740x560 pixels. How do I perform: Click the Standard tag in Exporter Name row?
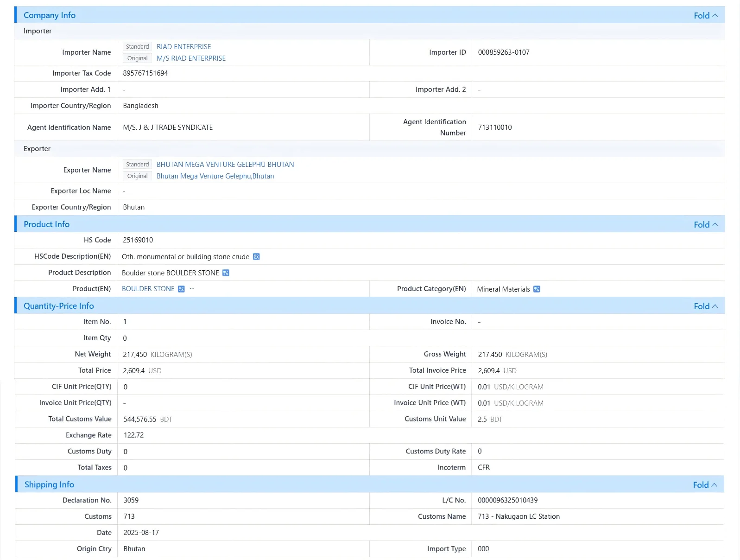(x=137, y=165)
